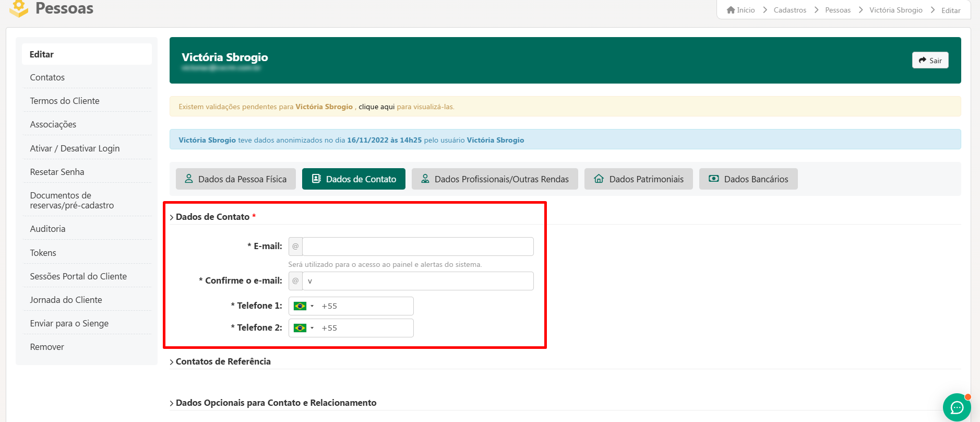The width and height of the screenshot is (980, 422).
Task: Click the Brazil flag for Telefone 2
Action: pos(300,328)
